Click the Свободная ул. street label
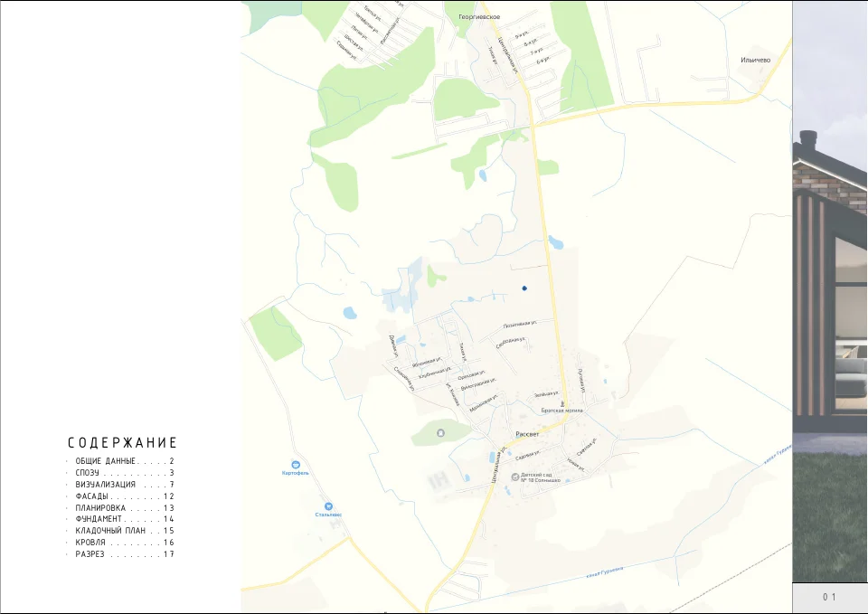The width and height of the screenshot is (868, 614). (510, 343)
